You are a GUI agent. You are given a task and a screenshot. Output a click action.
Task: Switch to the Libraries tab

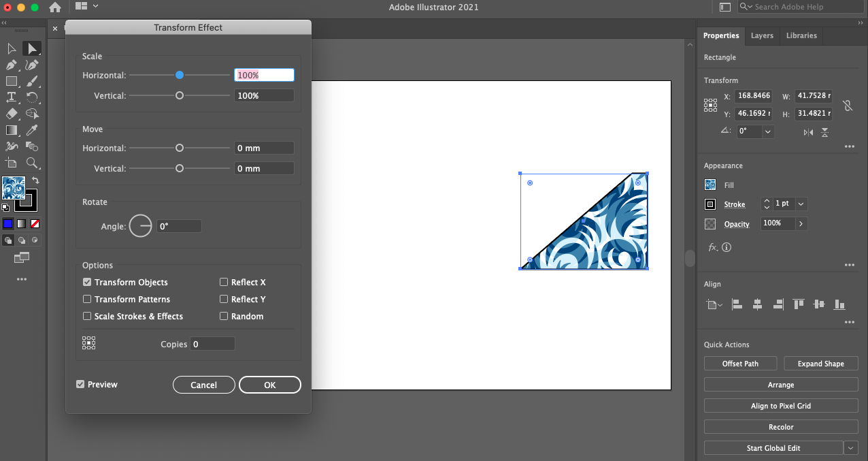pos(801,35)
